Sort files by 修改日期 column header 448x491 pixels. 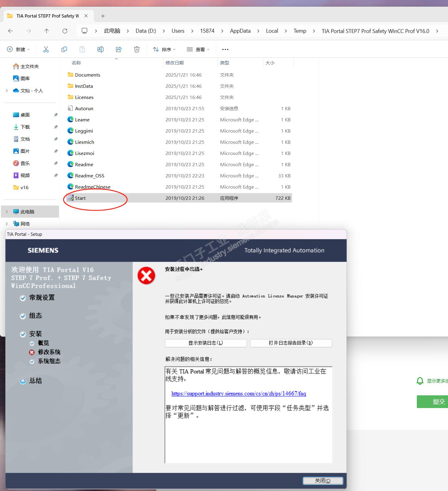click(x=175, y=63)
